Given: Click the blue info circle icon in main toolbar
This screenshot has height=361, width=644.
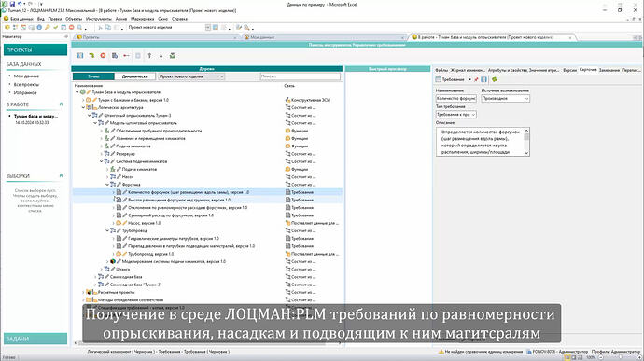Looking at the screenshot, I should point(39,27).
